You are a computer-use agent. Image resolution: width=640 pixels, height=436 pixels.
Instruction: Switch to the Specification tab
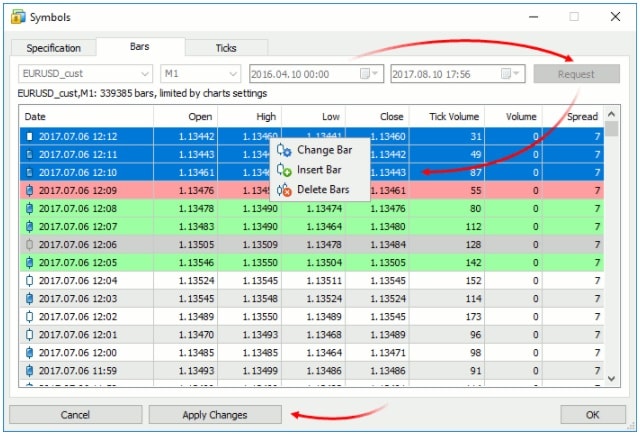(53, 48)
